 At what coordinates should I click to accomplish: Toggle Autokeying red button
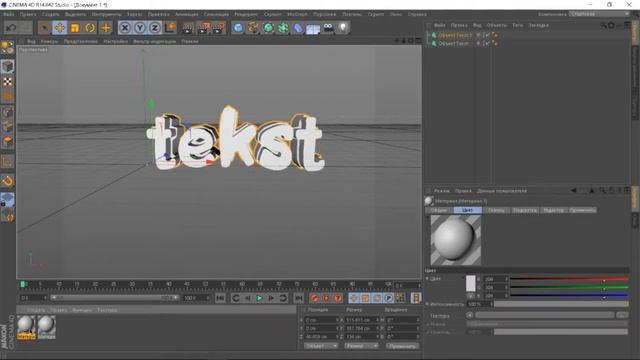[326, 298]
